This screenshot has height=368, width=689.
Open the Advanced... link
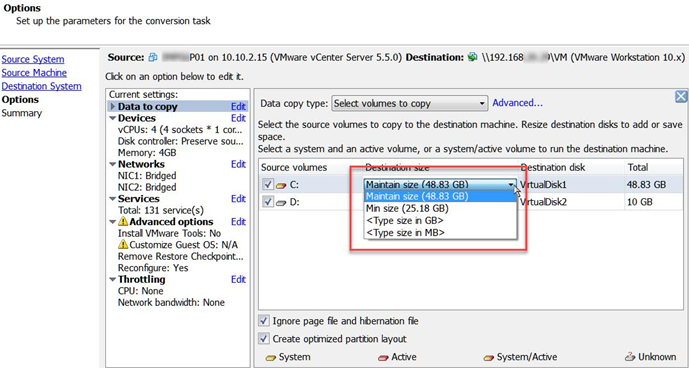518,103
